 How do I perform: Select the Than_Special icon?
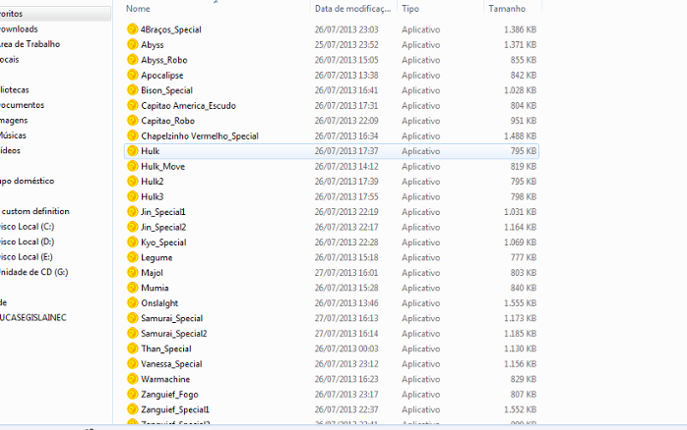132,348
